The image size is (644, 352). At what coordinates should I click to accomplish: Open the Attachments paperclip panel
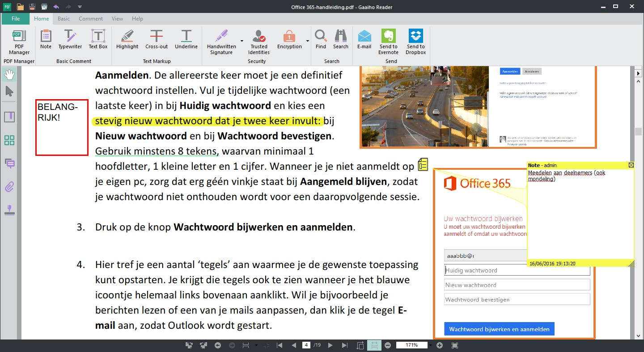pyautogui.click(x=9, y=187)
